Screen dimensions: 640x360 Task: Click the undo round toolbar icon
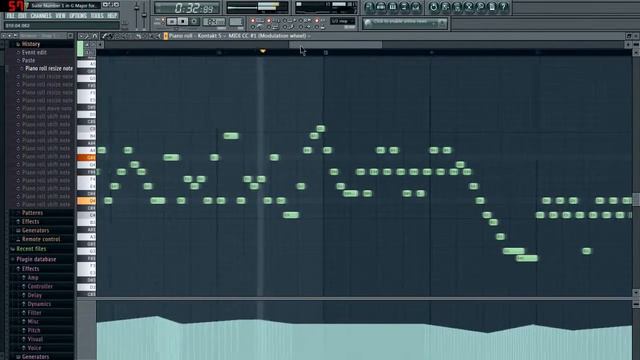(433, 7)
